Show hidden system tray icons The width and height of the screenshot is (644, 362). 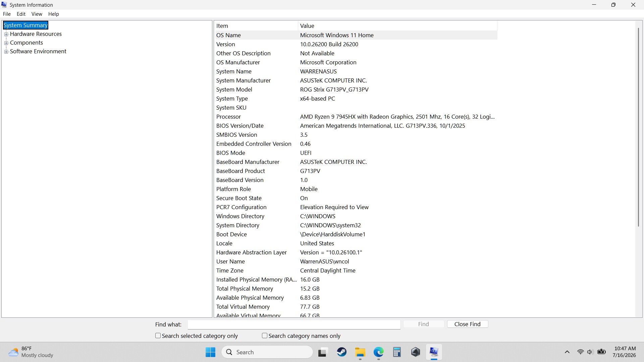coord(567,352)
